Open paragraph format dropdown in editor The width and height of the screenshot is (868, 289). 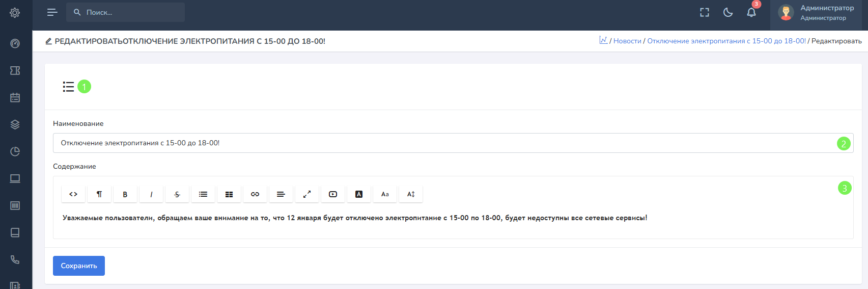(99, 194)
